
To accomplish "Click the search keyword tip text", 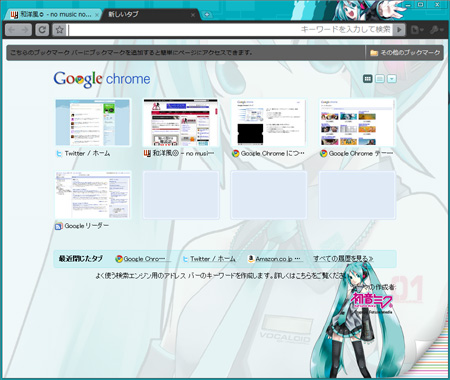I will coord(220,276).
